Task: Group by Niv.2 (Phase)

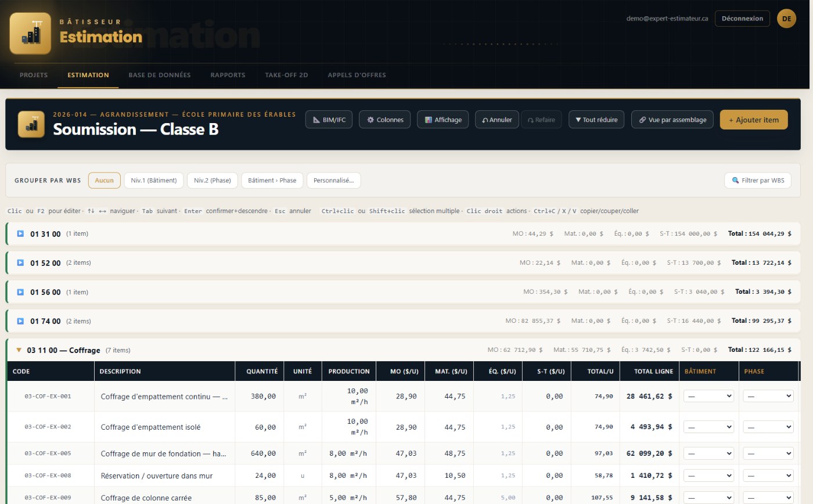Action: coord(212,180)
